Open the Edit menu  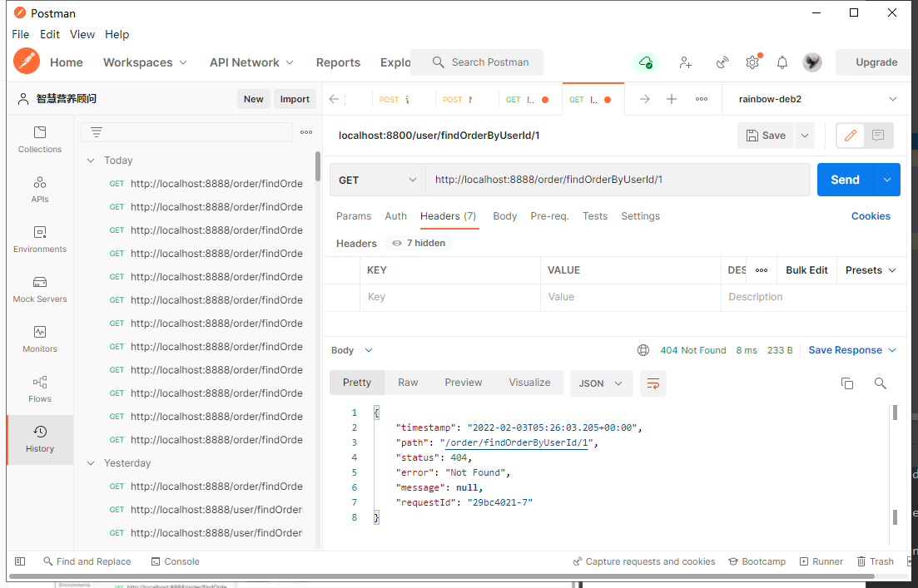tap(50, 35)
